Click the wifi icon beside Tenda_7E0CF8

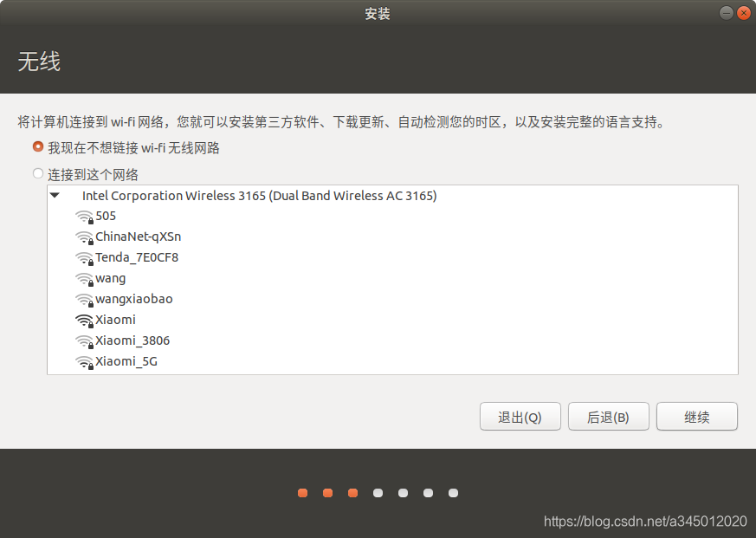click(84, 259)
